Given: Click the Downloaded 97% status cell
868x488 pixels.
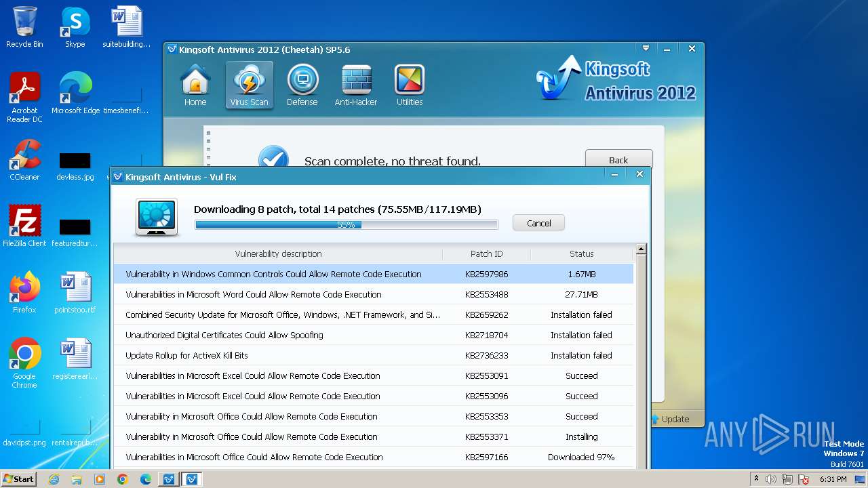Looking at the screenshot, I should (581, 457).
